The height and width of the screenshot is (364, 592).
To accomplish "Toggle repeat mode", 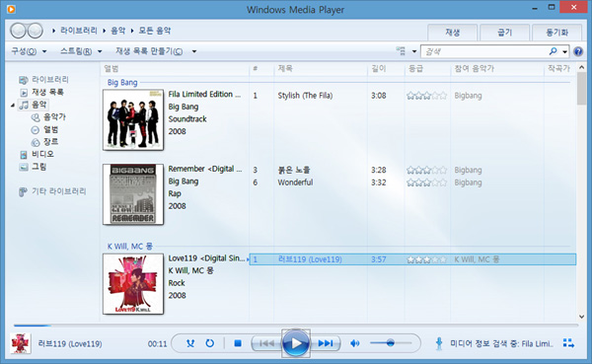I will (209, 343).
